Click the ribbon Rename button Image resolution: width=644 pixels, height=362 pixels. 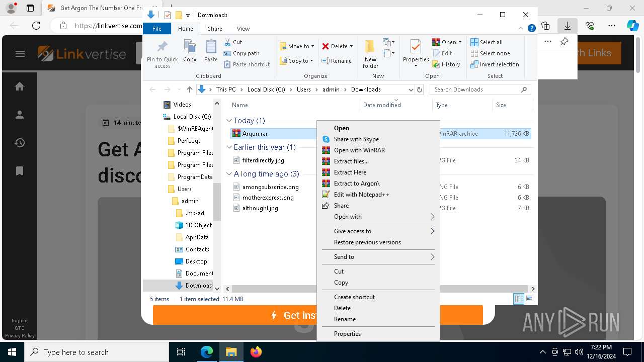(x=337, y=61)
